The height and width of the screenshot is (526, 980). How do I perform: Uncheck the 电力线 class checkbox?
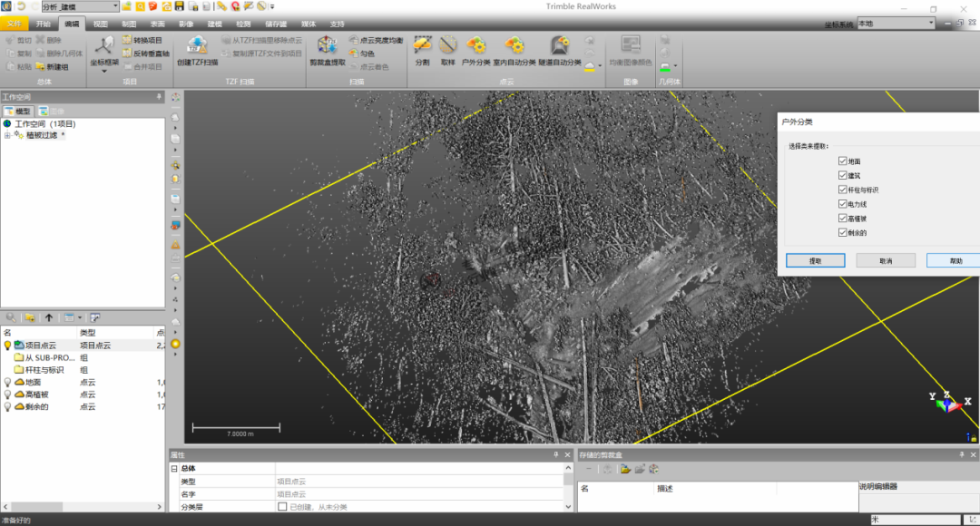click(x=843, y=203)
